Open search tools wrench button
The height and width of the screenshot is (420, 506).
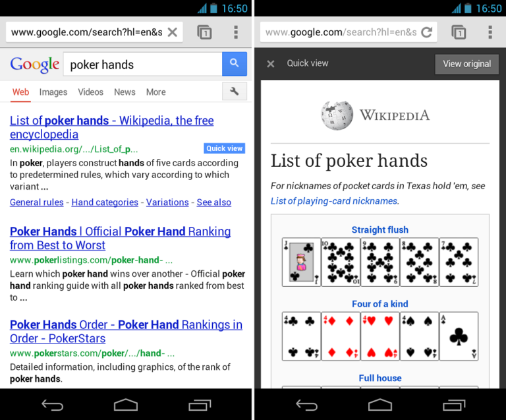tap(235, 92)
